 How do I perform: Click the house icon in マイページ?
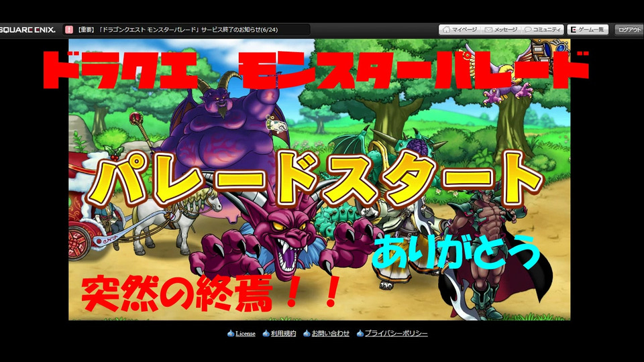(447, 29)
